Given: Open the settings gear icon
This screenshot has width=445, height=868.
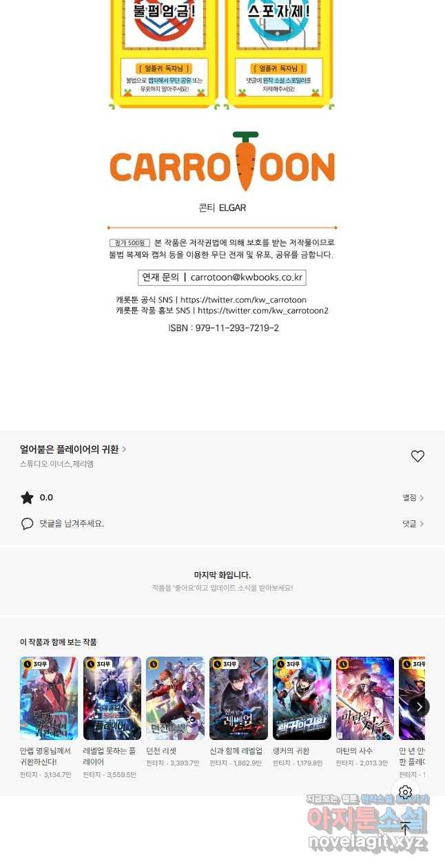Looking at the screenshot, I should [405, 792].
